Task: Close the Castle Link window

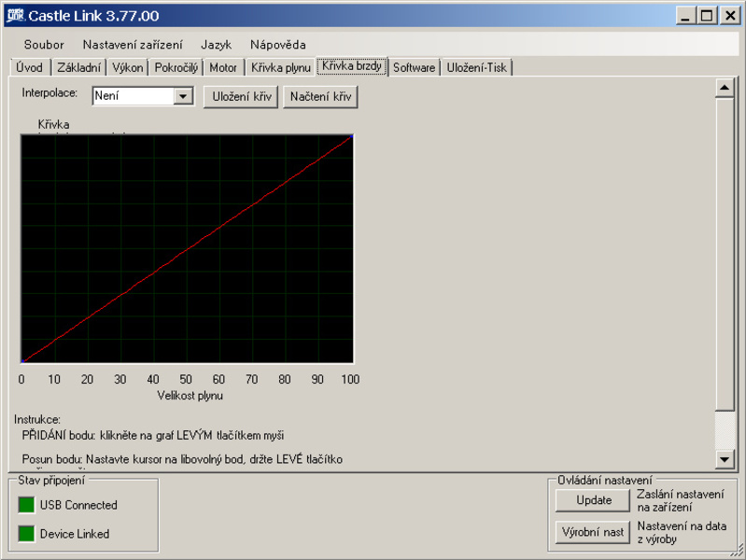Action: [730, 16]
